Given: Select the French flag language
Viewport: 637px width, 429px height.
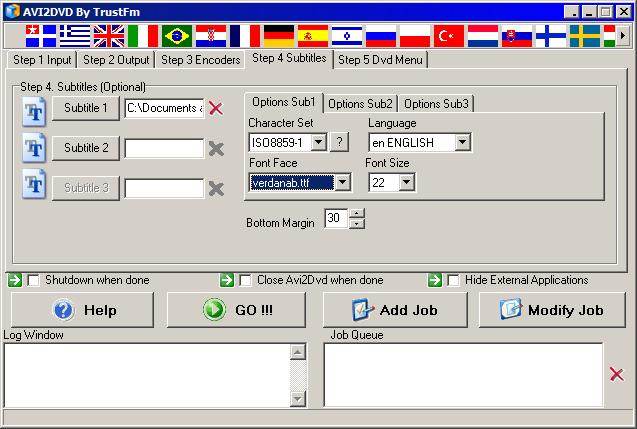Looking at the screenshot, I should point(245,36).
